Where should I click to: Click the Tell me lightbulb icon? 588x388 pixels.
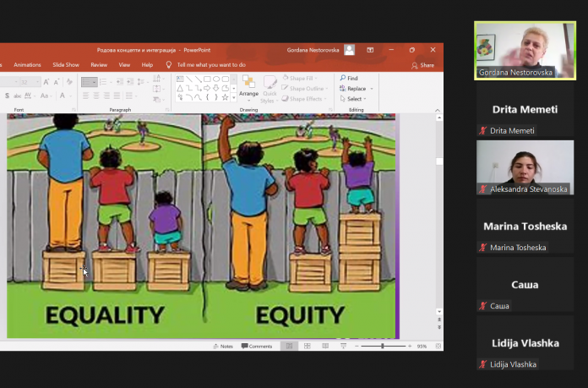pyautogui.click(x=169, y=64)
